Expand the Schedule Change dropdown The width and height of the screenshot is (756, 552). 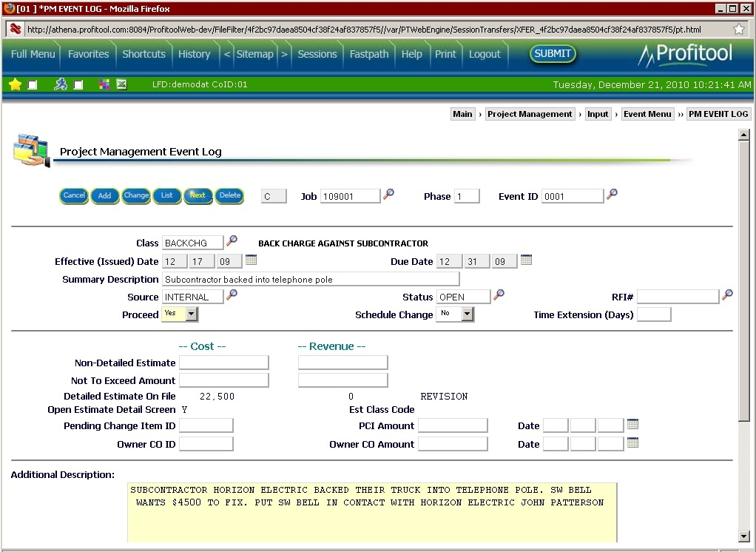(x=467, y=314)
